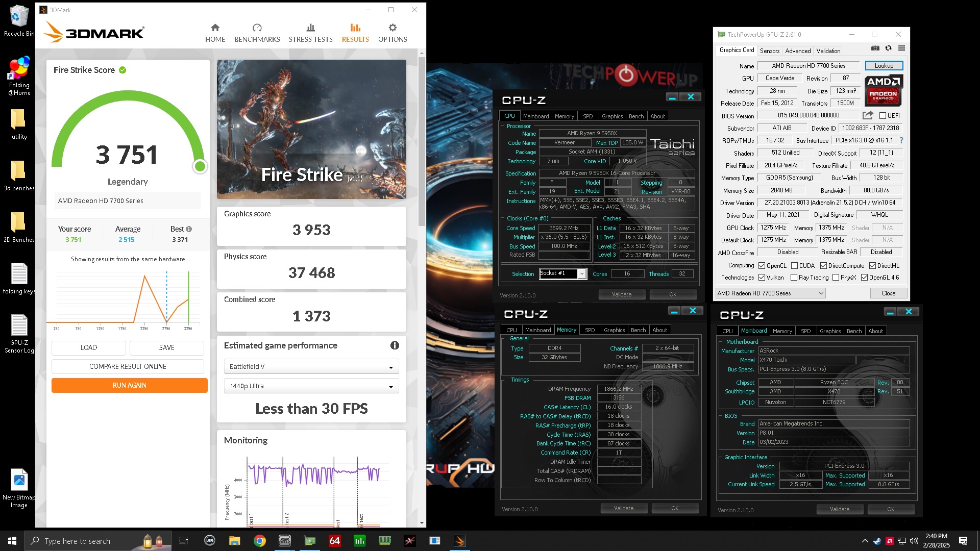Open Windows Start menu

[x=12, y=541]
